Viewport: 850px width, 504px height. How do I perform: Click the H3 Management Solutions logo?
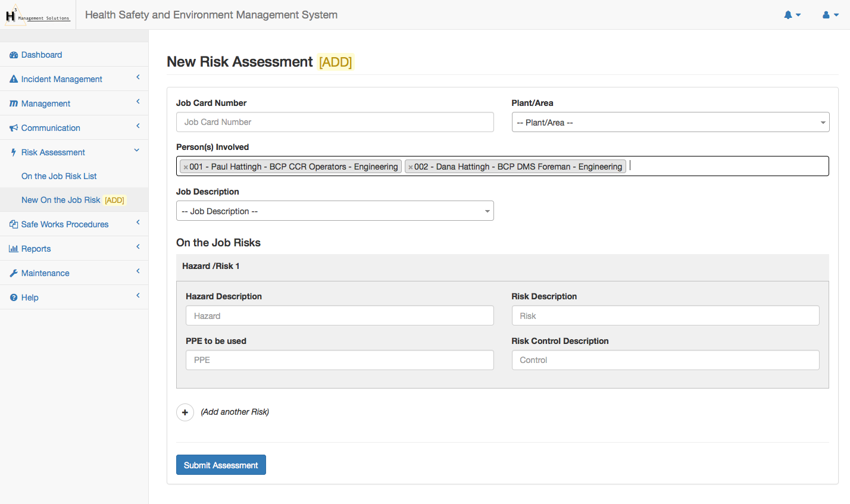point(37,15)
